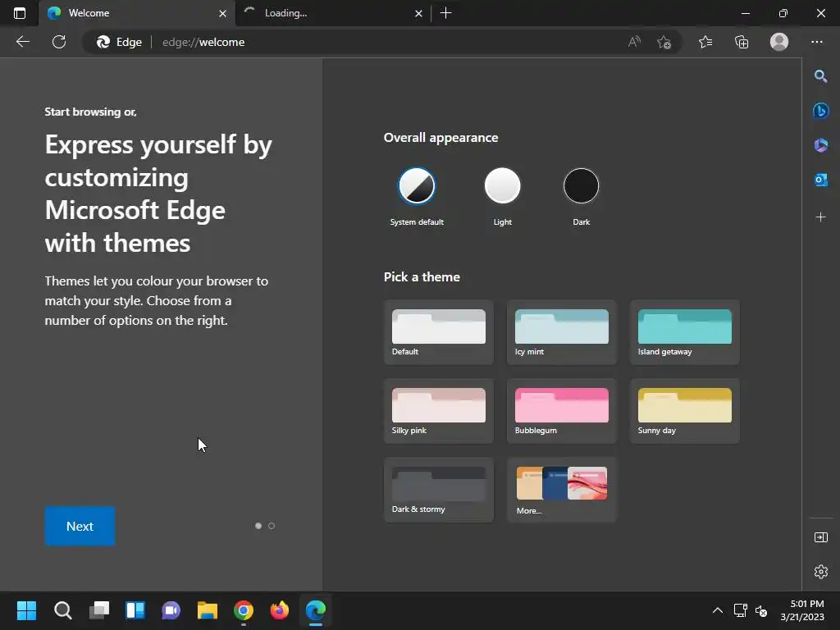Image resolution: width=840 pixels, height=630 pixels.
Task: Open taskbar Search
Action: pos(62,610)
